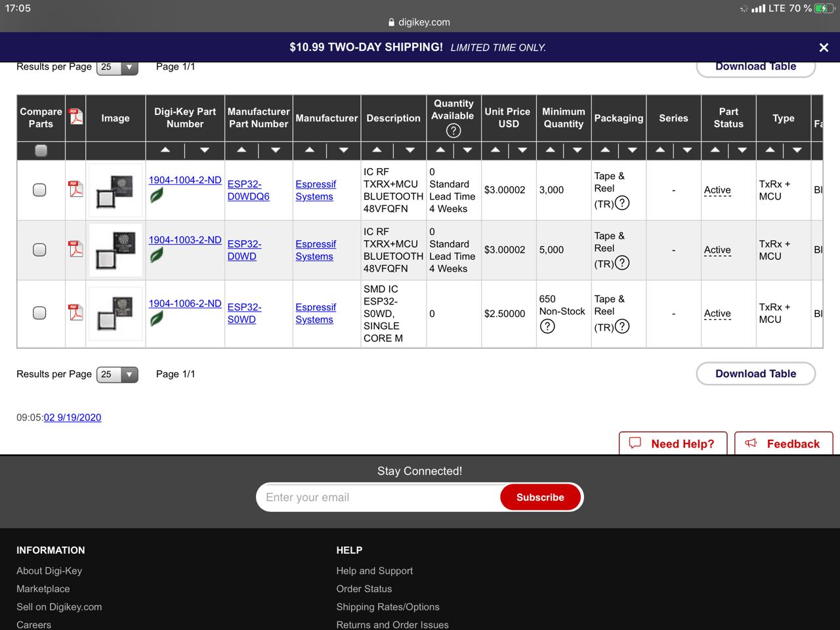The image size is (840, 630).
Task: Click green leaf icon under 1904-1003-2-ND
Action: (156, 255)
